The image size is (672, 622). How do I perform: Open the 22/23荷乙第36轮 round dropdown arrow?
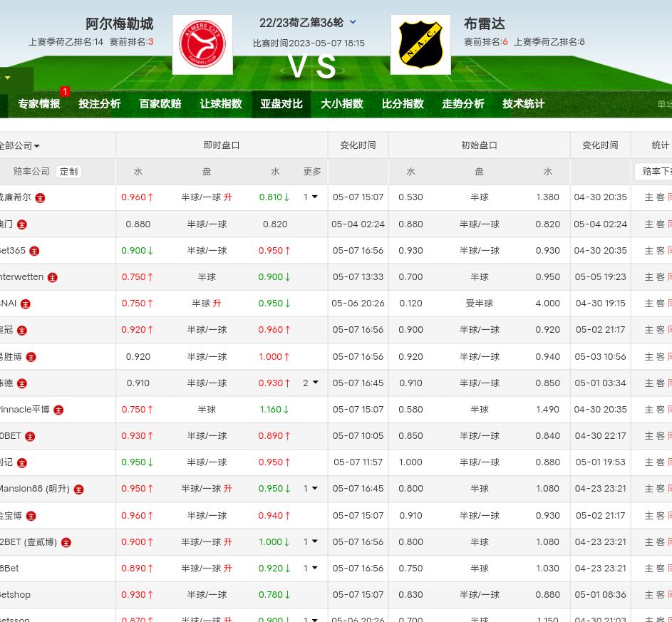click(353, 23)
